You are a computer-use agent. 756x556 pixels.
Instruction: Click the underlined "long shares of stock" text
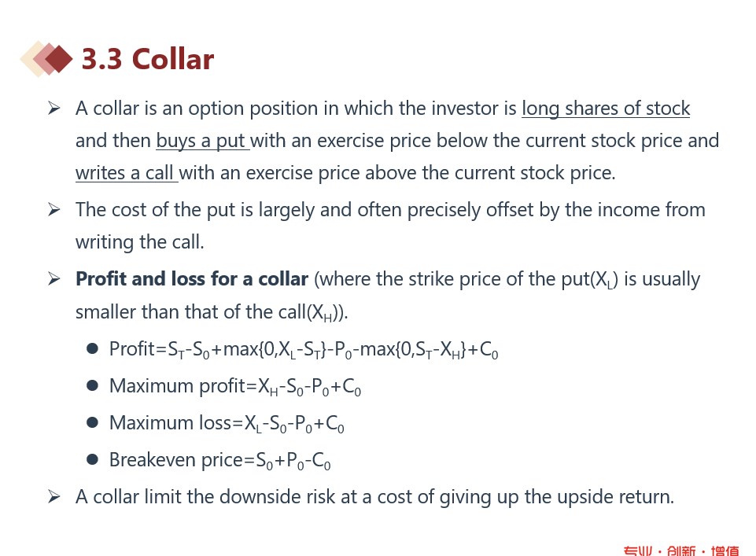(x=605, y=109)
